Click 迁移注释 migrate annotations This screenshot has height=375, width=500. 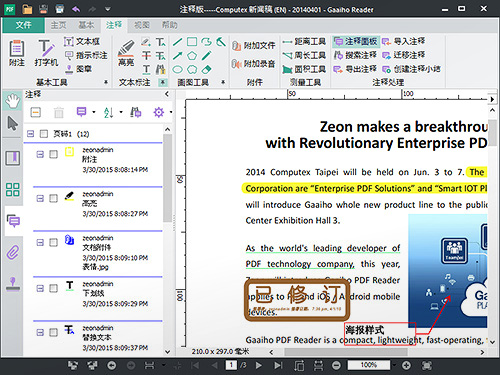[404, 55]
